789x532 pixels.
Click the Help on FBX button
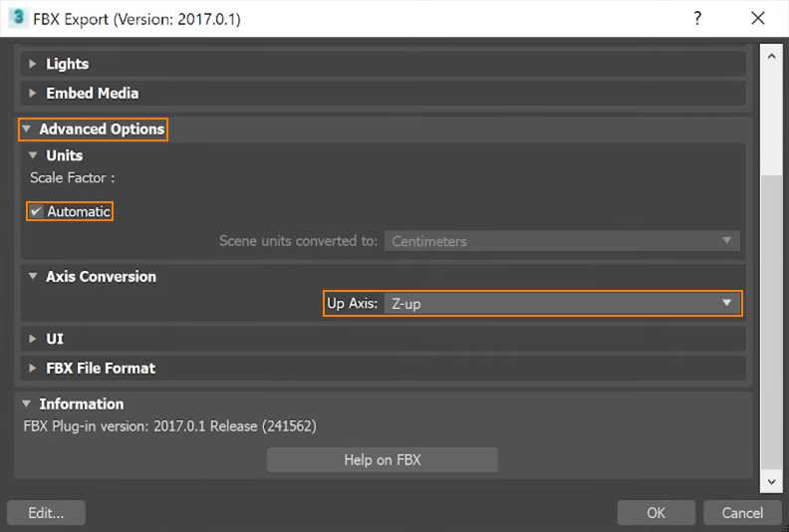click(x=383, y=460)
